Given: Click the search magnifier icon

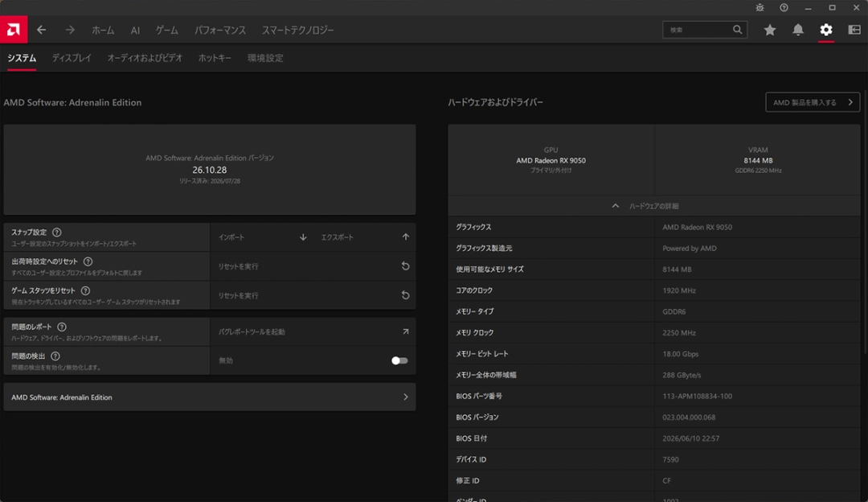Looking at the screenshot, I should [737, 30].
